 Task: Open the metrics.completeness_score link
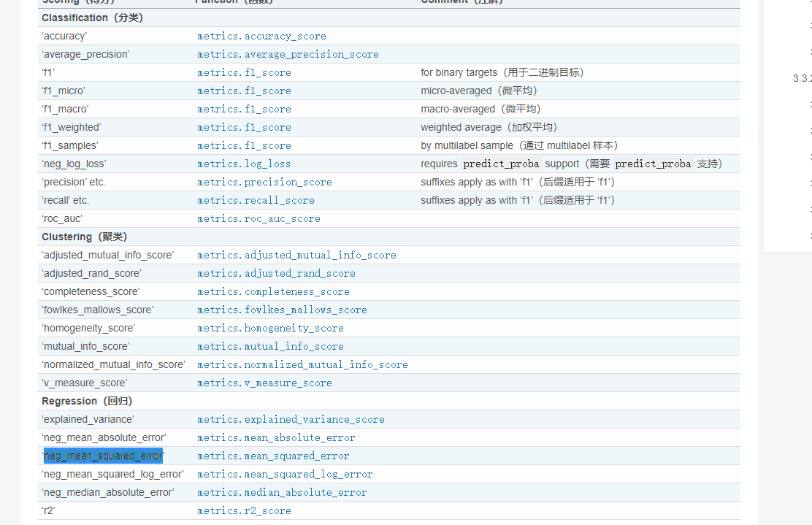[x=273, y=292]
